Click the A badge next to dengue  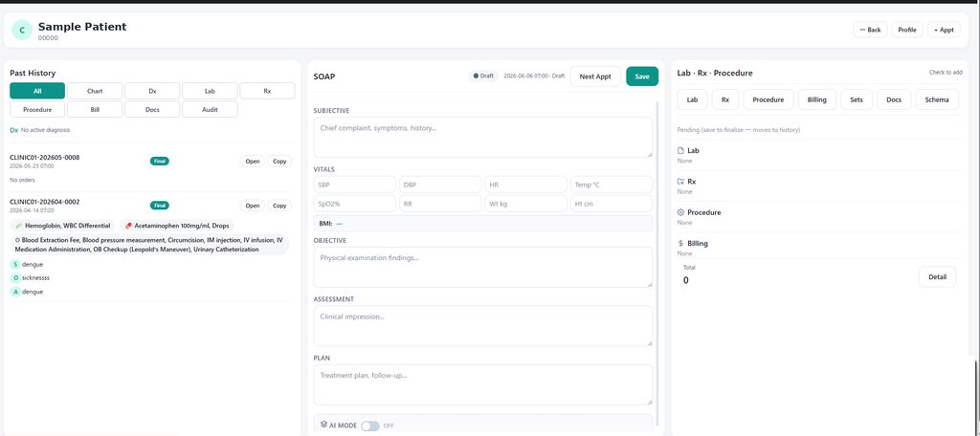(x=15, y=292)
